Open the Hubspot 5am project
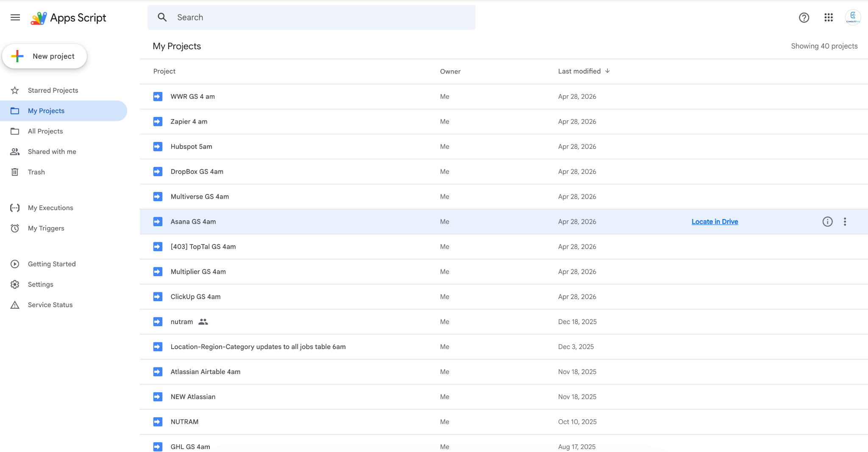The image size is (868, 452). pyautogui.click(x=191, y=147)
